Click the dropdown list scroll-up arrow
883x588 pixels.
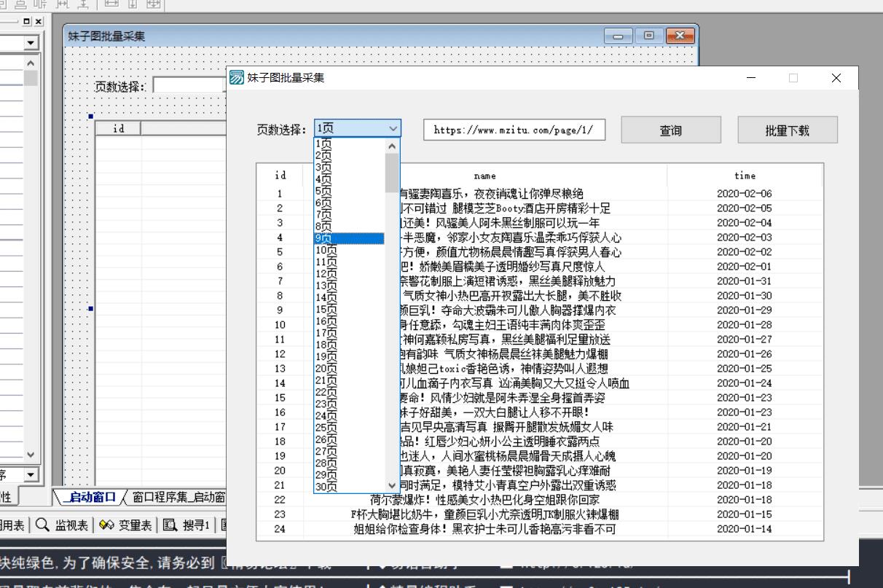392,146
